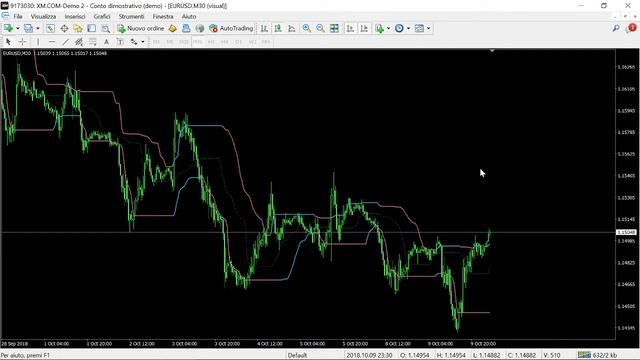Viewport: 640px width, 360px height.
Task: Open the Profiles icon in toolbar
Action: click(28, 28)
